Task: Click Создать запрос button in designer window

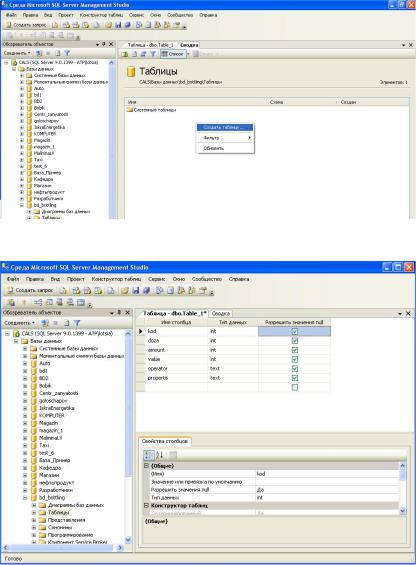Action: tap(30, 290)
